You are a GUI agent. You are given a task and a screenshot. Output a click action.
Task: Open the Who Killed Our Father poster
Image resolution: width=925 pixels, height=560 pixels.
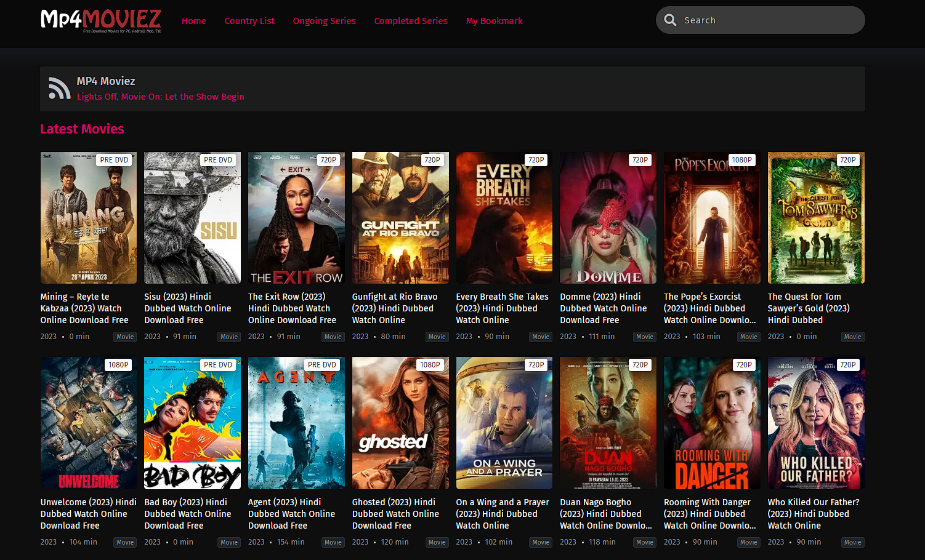point(816,423)
